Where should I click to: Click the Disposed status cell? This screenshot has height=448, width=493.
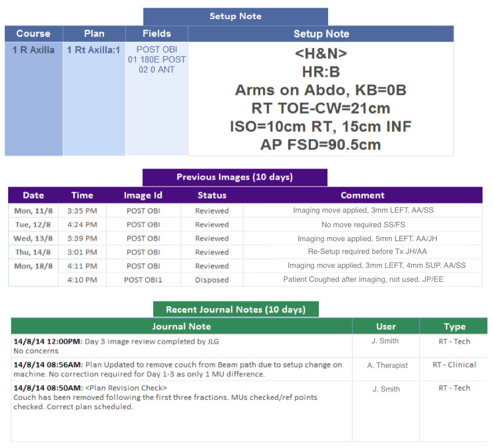tap(212, 280)
